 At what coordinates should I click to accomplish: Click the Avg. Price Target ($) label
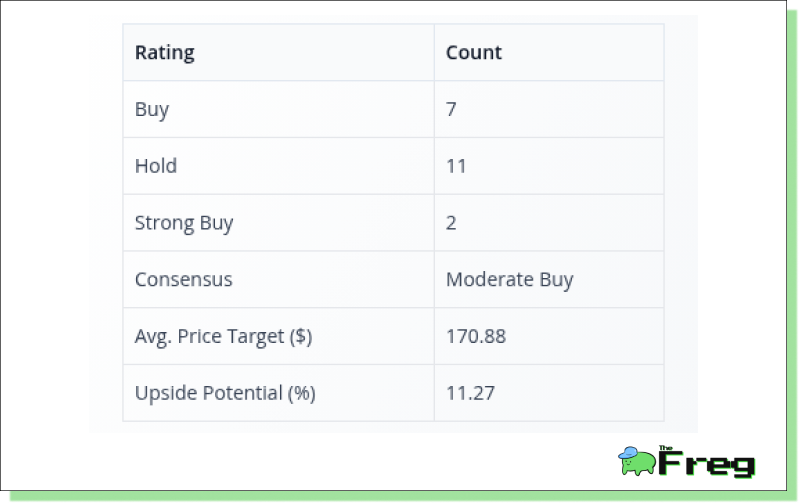[224, 337]
